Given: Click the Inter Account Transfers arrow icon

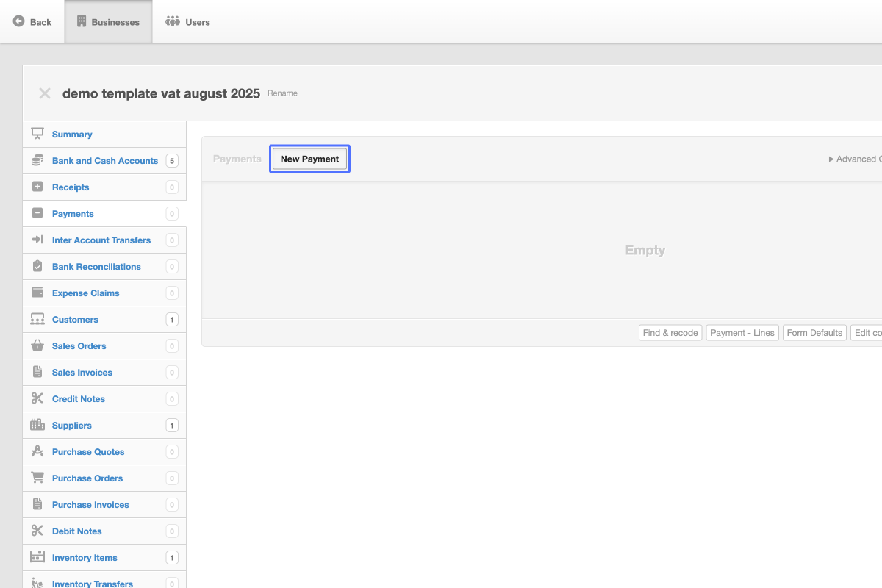Looking at the screenshot, I should point(37,240).
